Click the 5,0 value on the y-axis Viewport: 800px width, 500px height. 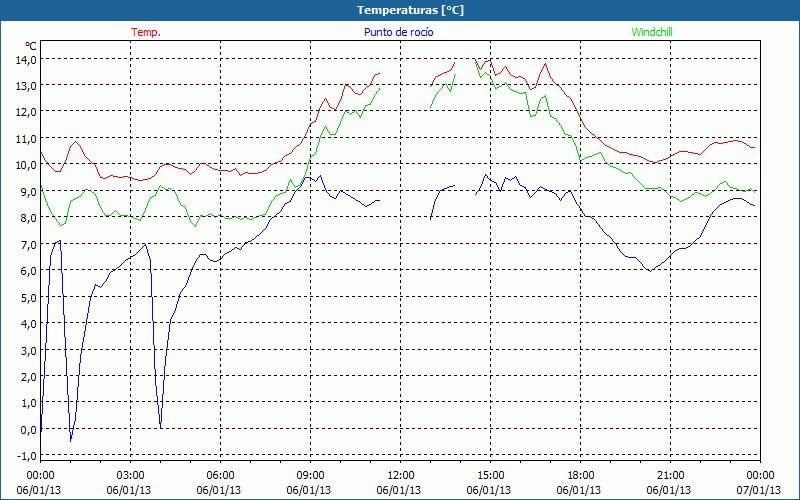pos(29,297)
